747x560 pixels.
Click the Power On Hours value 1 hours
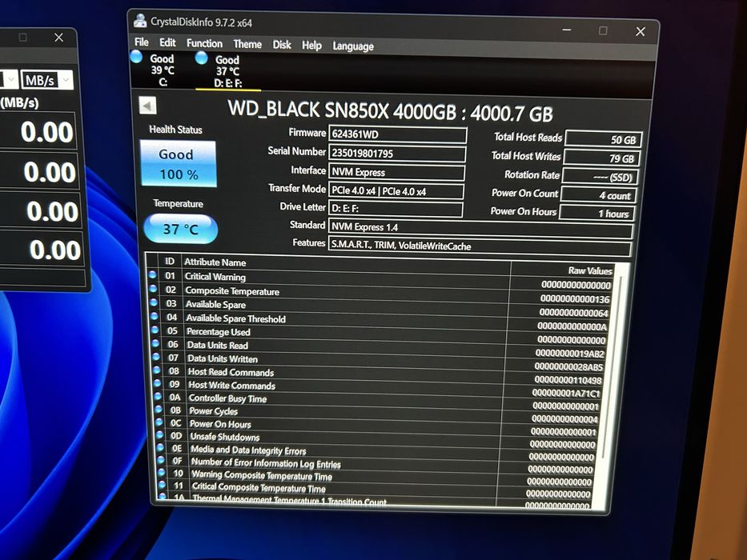pos(596,214)
